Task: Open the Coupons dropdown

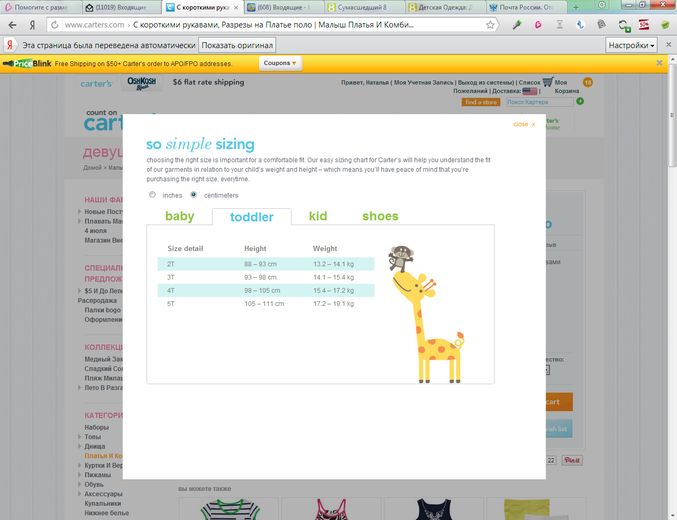Action: point(279,63)
